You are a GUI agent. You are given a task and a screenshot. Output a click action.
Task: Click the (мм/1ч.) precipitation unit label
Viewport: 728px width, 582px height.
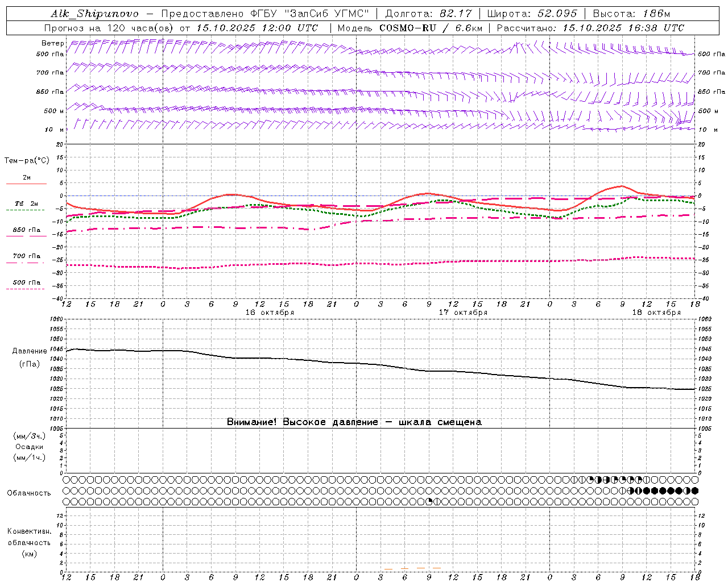(30, 458)
